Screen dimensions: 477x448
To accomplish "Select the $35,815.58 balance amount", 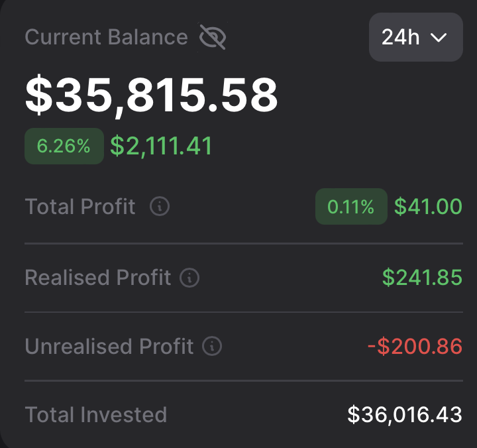I will (x=152, y=96).
